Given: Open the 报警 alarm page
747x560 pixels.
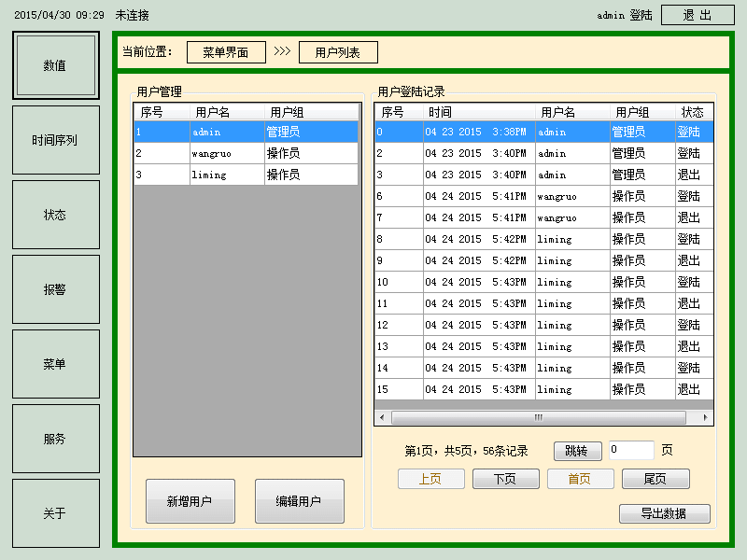Looking at the screenshot, I should point(56,289).
